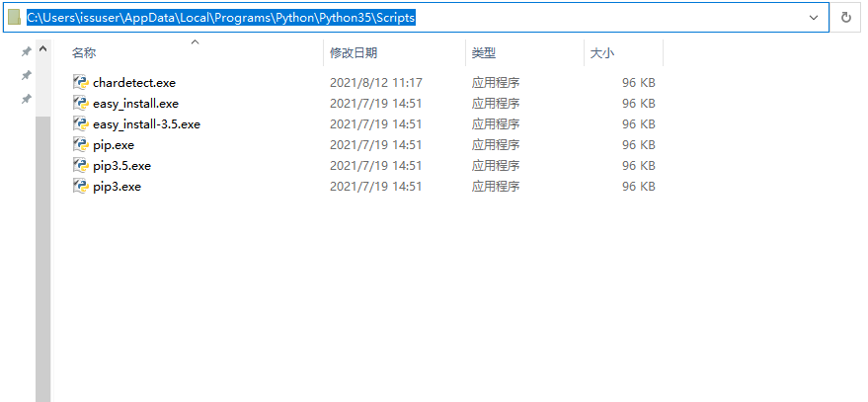
Task: Click the pip.exe file icon
Action: coord(81,145)
